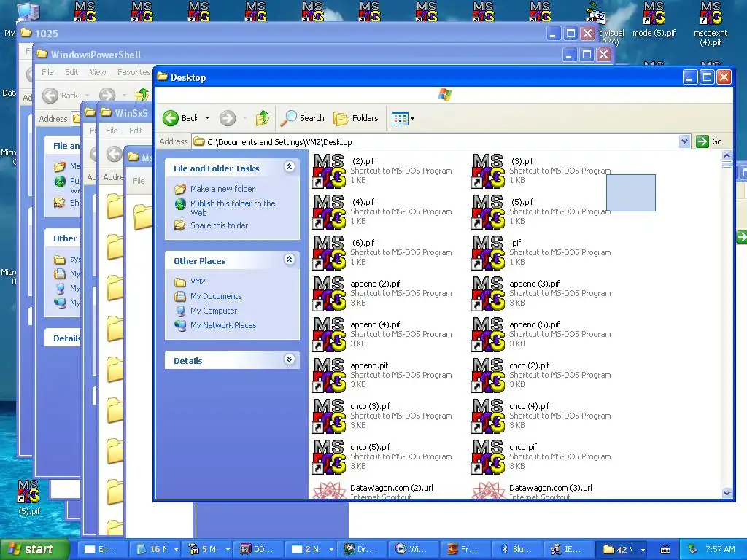Image resolution: width=747 pixels, height=560 pixels.
Task: Select the chcp (5).pif icon
Action: tap(329, 458)
